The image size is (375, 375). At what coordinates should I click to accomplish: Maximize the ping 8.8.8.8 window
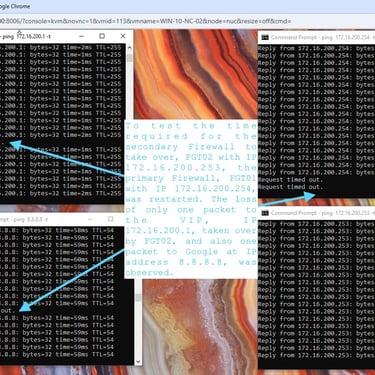[x=110, y=219]
